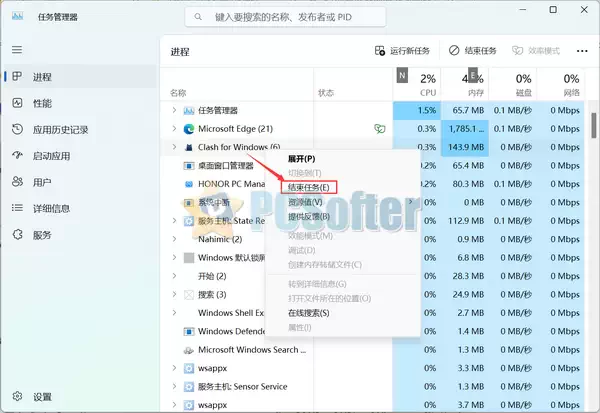
Task: Select the 143.9 MB memory cell
Action: [465, 147]
